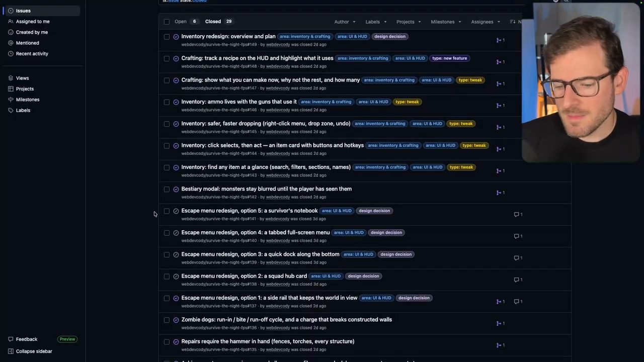Open linked pull request for Zombie dogs issue
The image size is (644, 362).
click(501, 323)
